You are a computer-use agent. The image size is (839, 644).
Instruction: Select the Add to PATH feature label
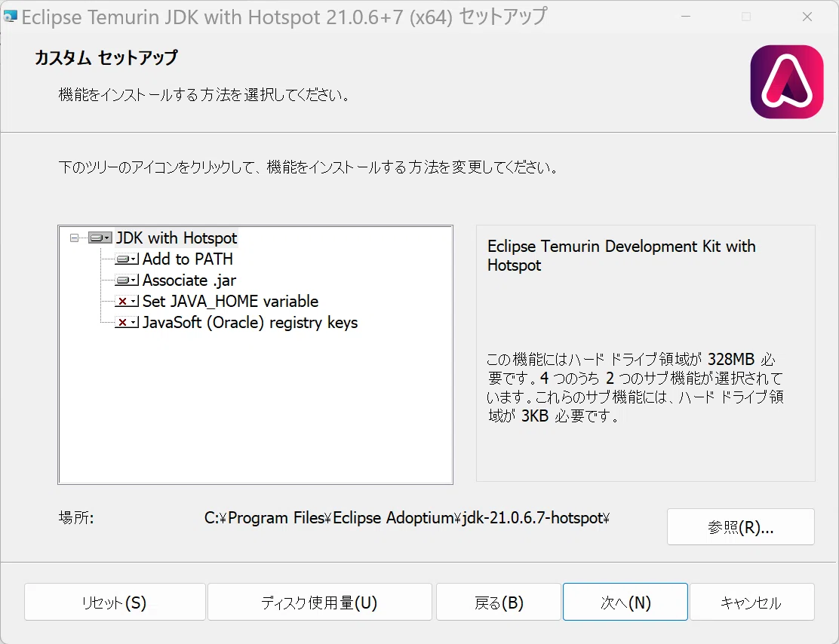click(x=188, y=259)
